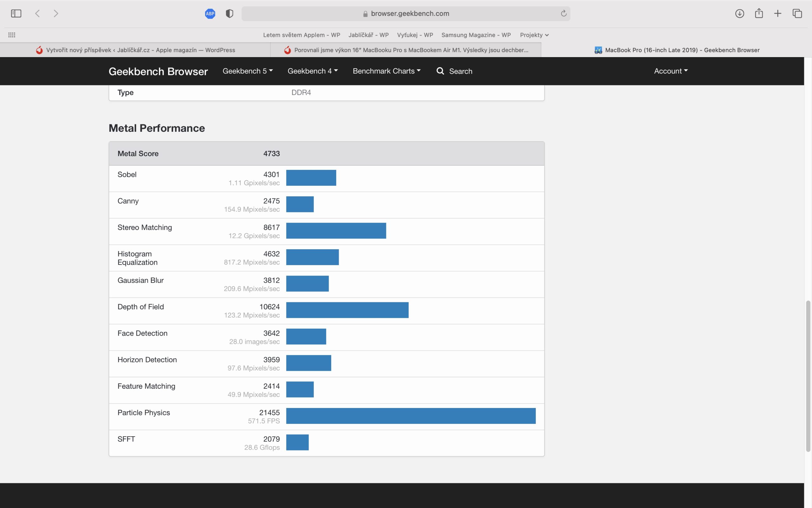Focus the browser.geekbench.com address bar

pos(406,13)
